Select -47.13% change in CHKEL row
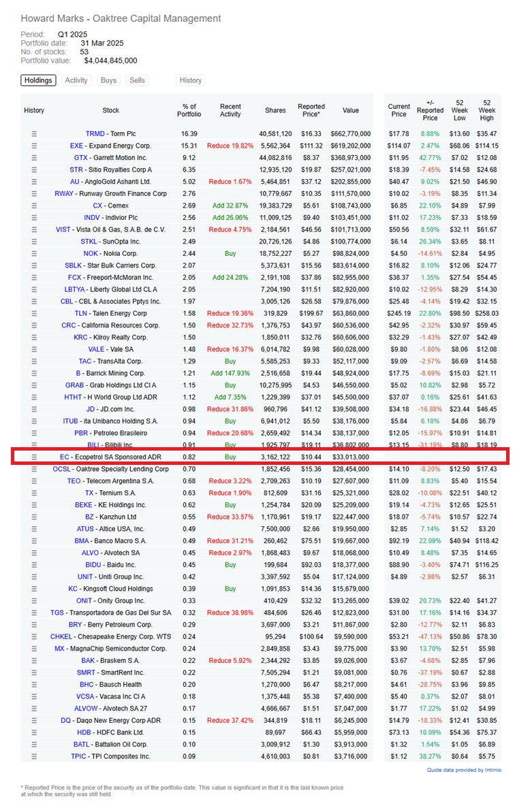 pos(430,636)
